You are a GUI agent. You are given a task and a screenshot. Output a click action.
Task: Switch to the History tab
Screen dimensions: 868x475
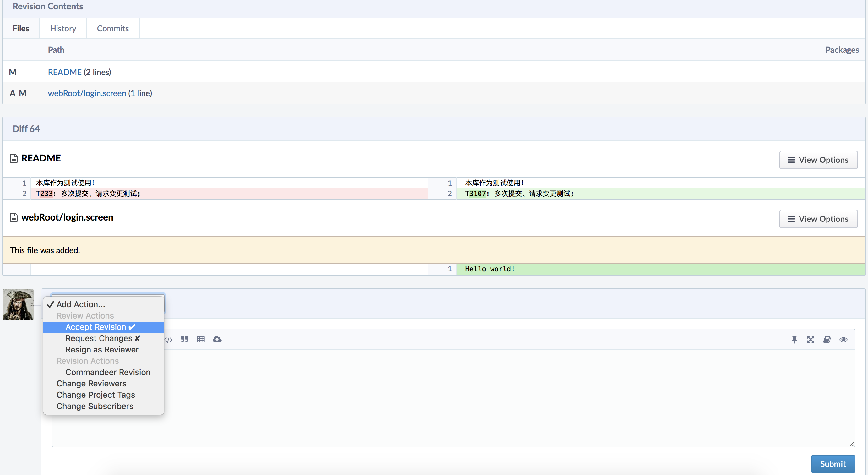pyautogui.click(x=63, y=28)
